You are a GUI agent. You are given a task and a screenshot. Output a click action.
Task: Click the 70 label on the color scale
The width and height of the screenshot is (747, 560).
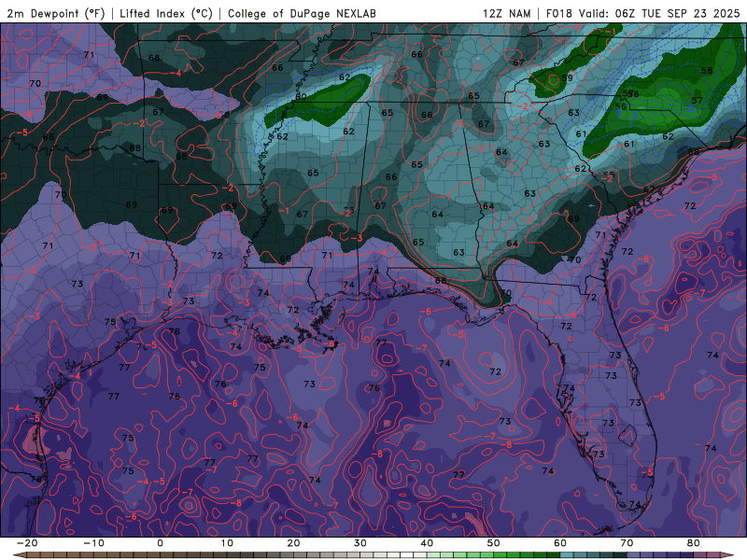[627, 543]
